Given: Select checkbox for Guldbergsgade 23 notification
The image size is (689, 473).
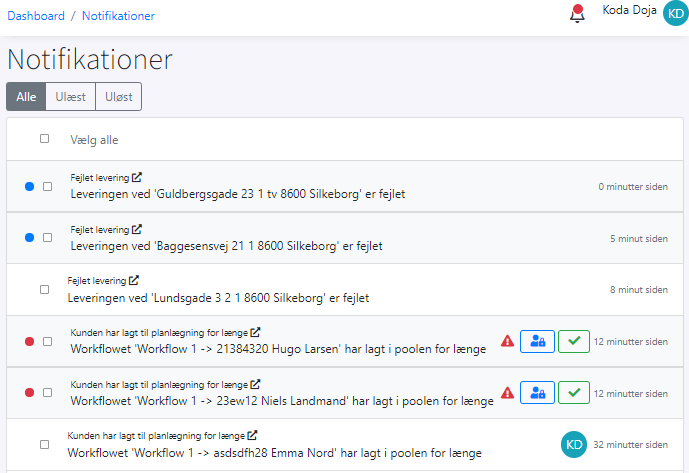Looking at the screenshot, I should pyautogui.click(x=47, y=187).
